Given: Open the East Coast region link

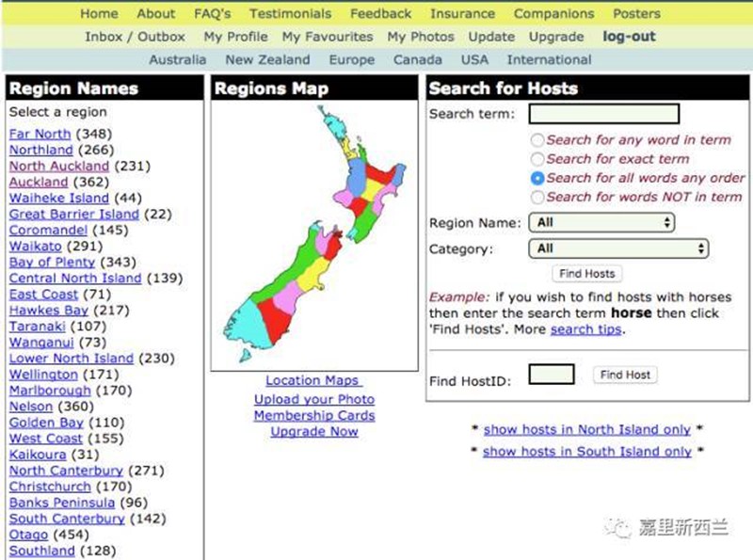Looking at the screenshot, I should 43,295.
